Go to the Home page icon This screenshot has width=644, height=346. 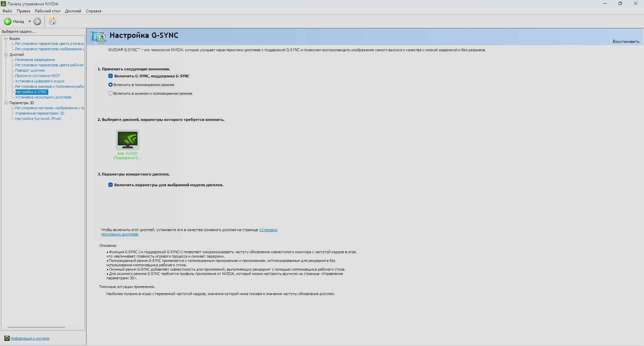point(53,21)
